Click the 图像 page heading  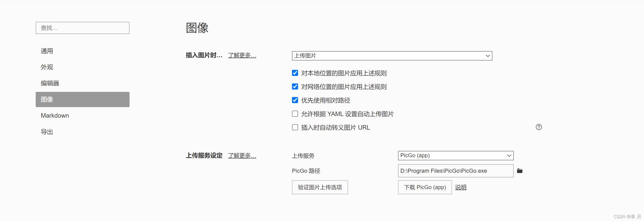(x=197, y=28)
